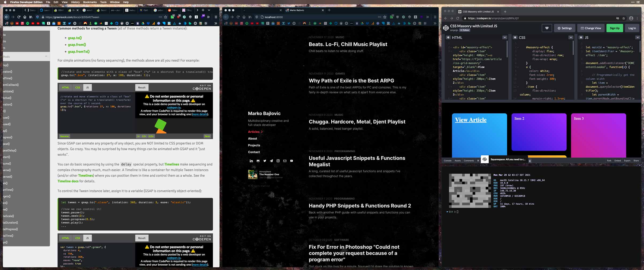The width and height of the screenshot is (644, 270).
Task: Open JS editor settings gear on CodePen
Action: tap(581, 37)
